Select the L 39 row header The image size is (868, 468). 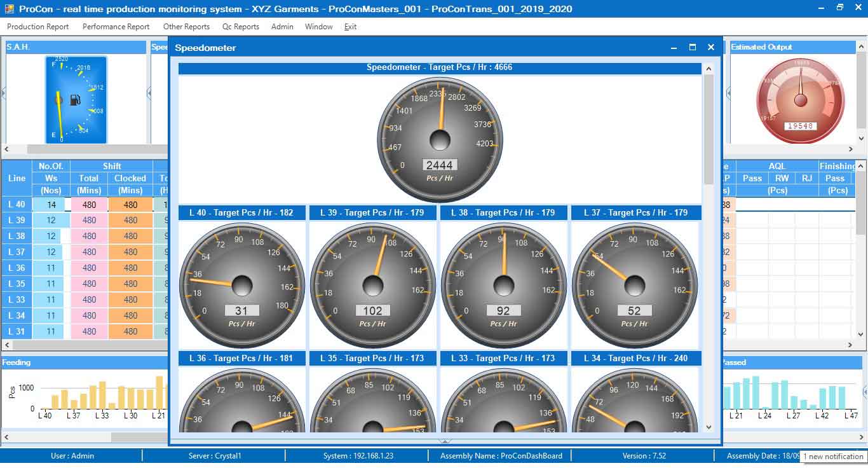(x=17, y=221)
